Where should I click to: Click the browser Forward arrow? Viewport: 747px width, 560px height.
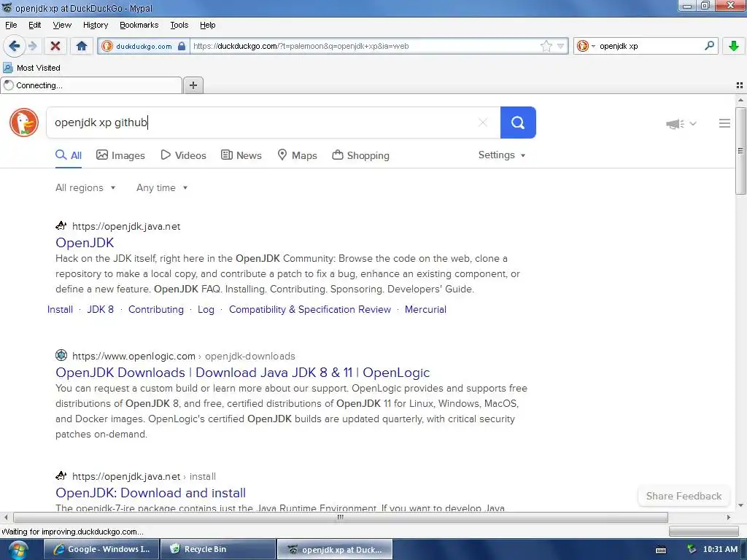(x=32, y=46)
